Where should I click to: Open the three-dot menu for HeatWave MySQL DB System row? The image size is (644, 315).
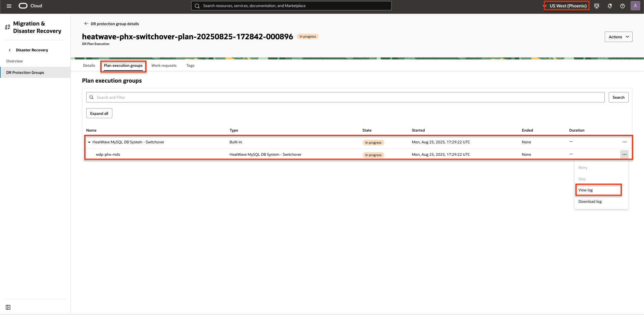tap(624, 142)
